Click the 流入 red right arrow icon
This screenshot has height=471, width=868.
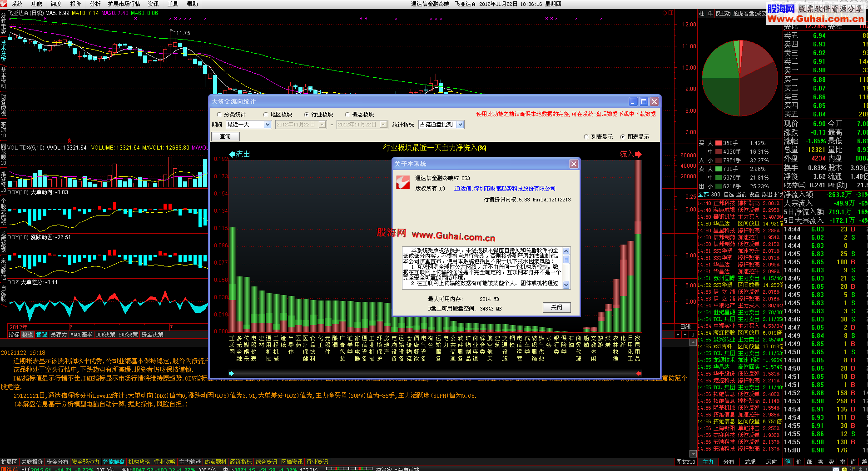pos(638,154)
